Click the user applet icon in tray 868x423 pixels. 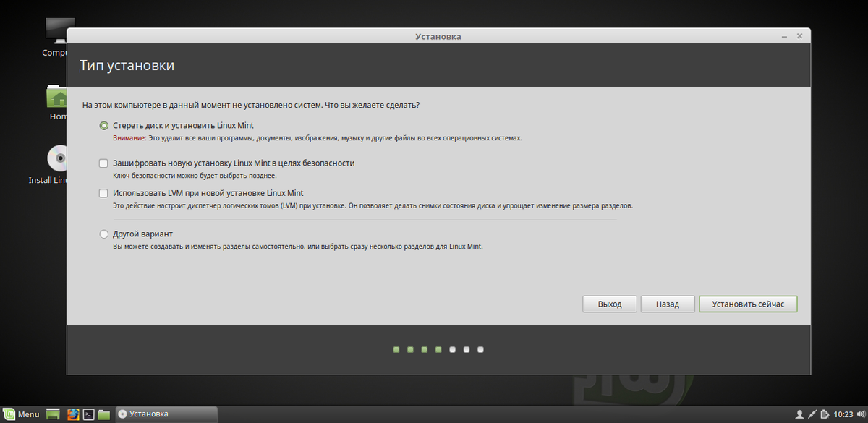pyautogui.click(x=799, y=414)
